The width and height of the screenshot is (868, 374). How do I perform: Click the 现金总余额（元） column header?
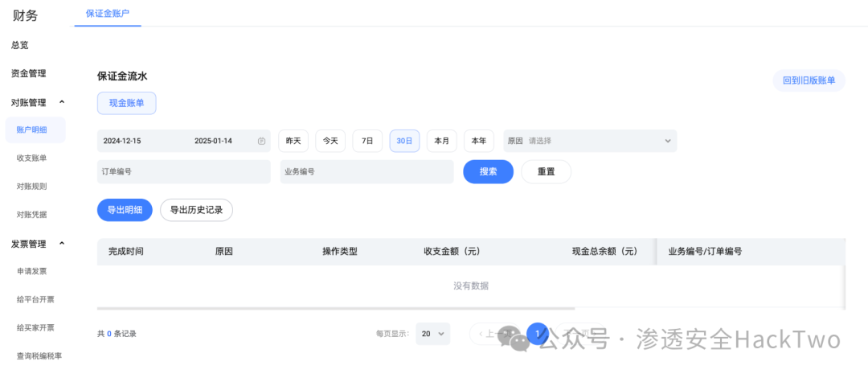tap(605, 252)
